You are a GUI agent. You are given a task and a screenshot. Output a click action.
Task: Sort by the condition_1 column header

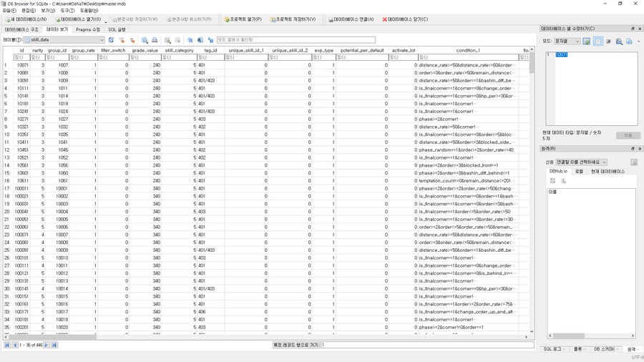pos(468,50)
